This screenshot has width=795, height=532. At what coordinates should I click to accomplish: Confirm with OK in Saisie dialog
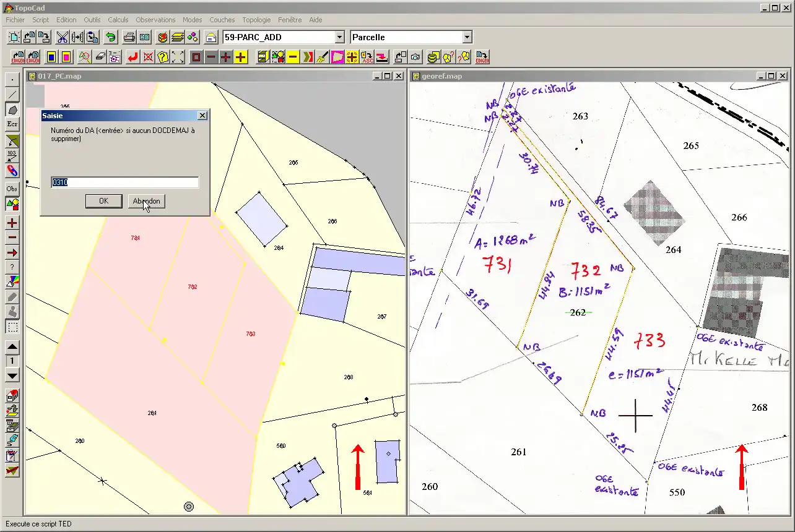pos(103,201)
